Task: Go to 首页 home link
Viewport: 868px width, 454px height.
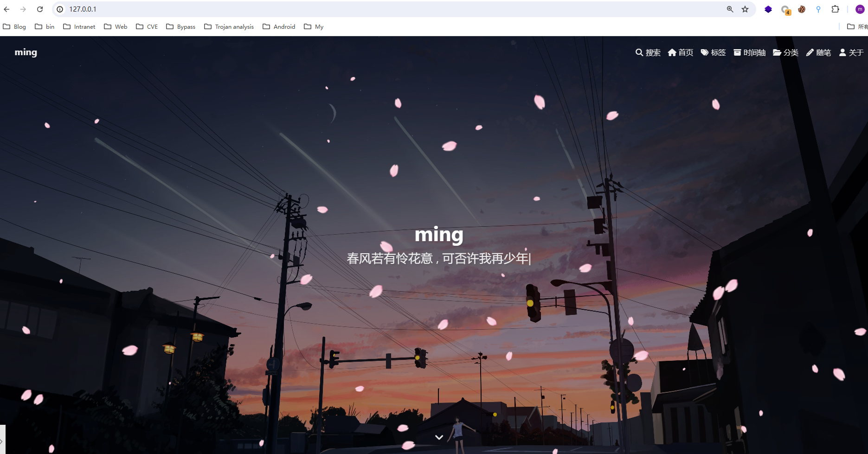Action: [681, 52]
